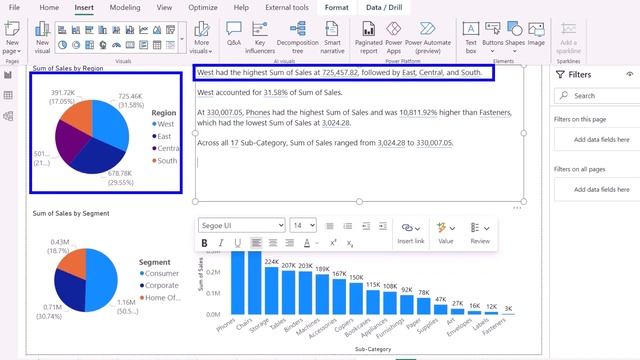Toggle underline formatting
The width and height of the screenshot is (640, 360).
pyautogui.click(x=238, y=243)
